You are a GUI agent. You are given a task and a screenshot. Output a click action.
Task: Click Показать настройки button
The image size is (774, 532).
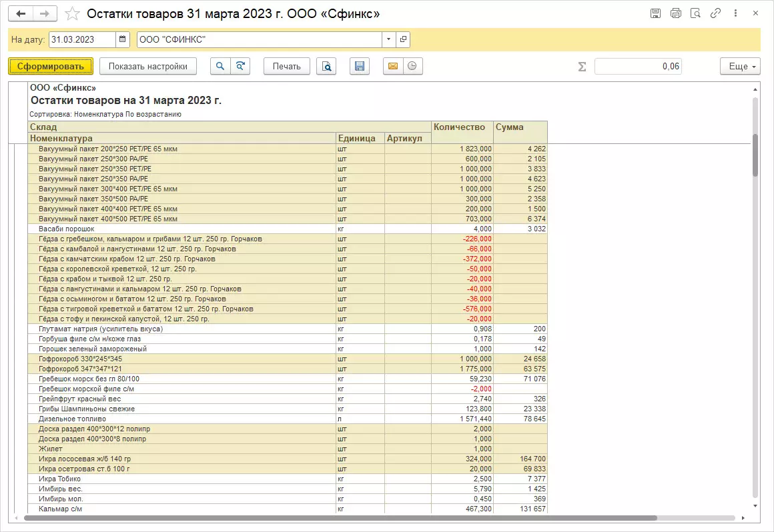(147, 66)
